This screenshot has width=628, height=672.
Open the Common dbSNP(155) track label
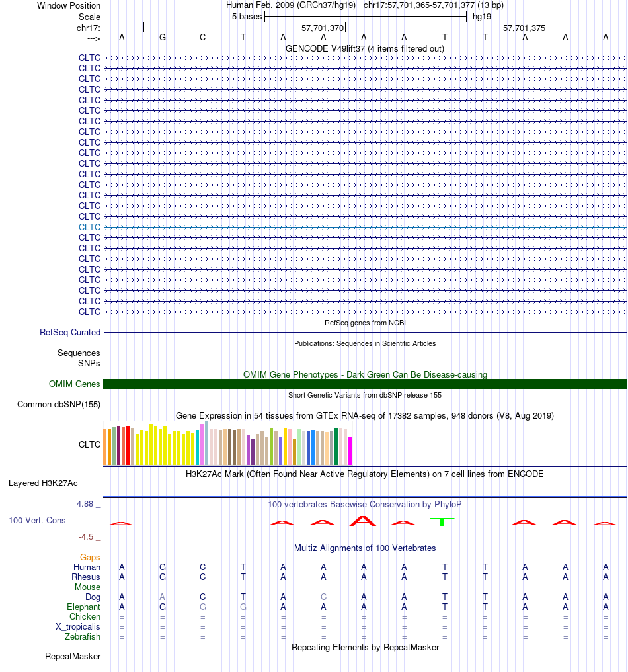[59, 405]
